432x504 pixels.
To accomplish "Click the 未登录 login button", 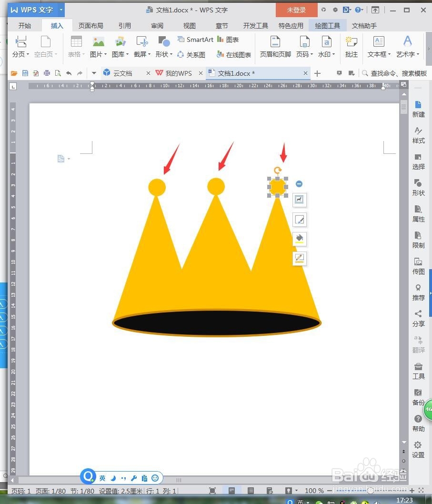I will pos(296,10).
